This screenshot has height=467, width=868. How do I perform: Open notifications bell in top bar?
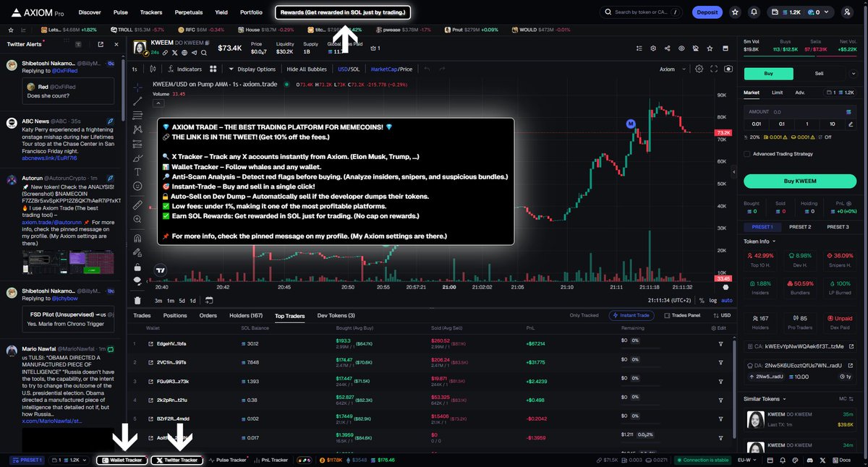[754, 12]
